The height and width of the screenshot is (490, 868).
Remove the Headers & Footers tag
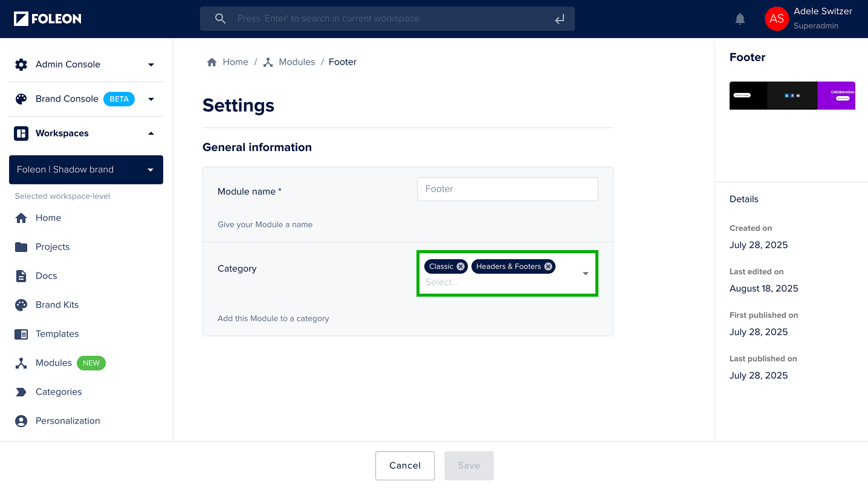click(548, 266)
